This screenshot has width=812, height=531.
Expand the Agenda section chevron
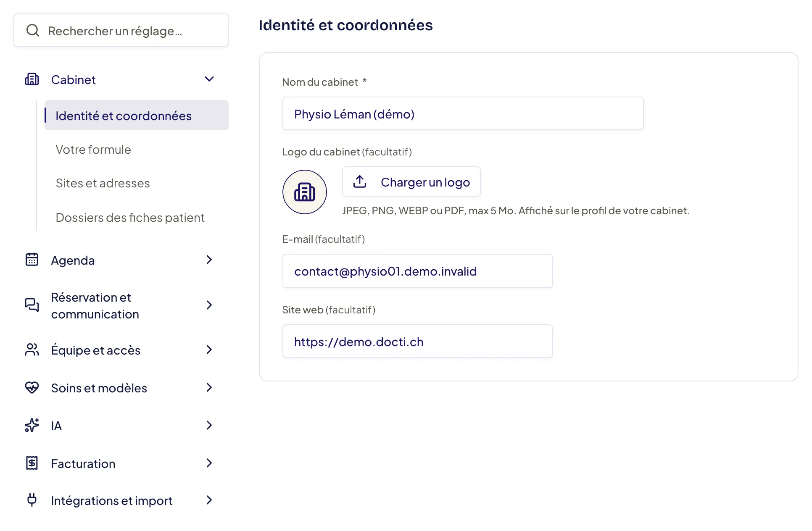click(x=209, y=260)
